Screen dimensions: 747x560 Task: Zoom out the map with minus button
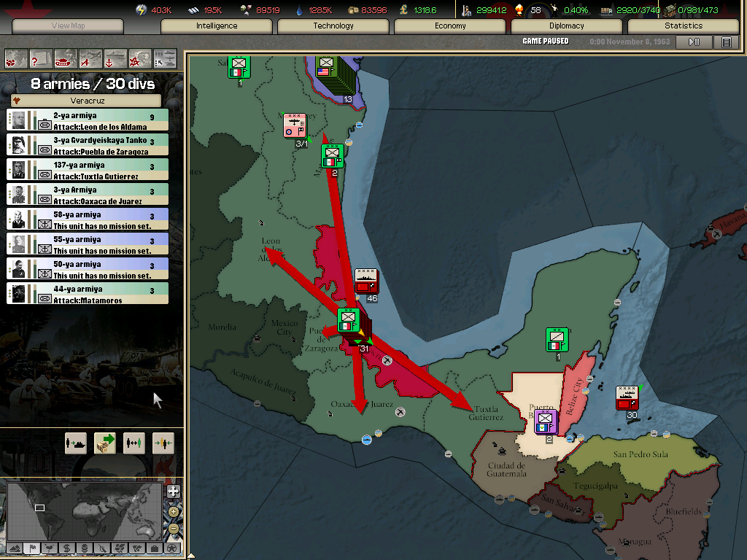[174, 528]
